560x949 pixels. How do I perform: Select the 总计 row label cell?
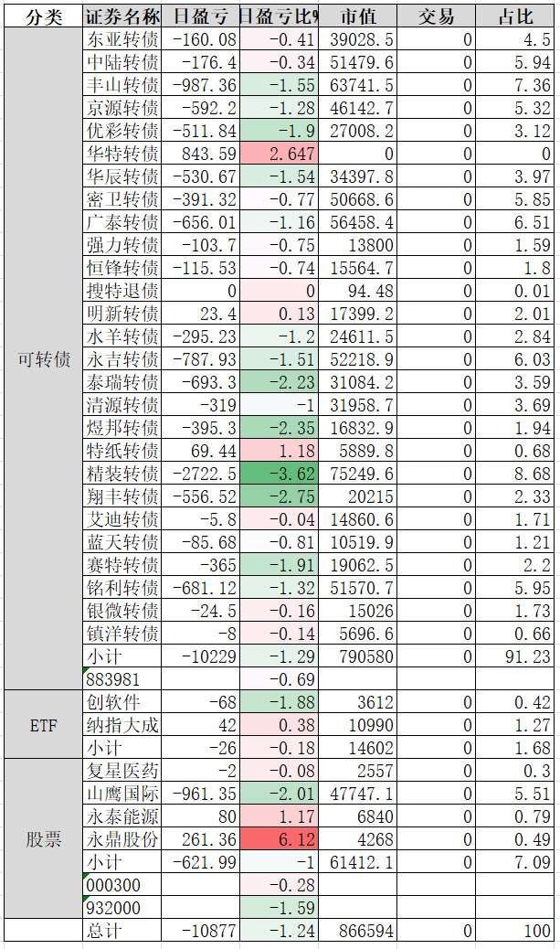122,931
